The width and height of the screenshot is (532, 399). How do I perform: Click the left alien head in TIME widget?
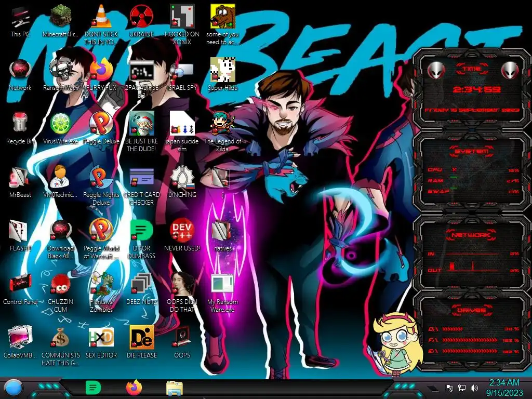pyautogui.click(x=436, y=70)
